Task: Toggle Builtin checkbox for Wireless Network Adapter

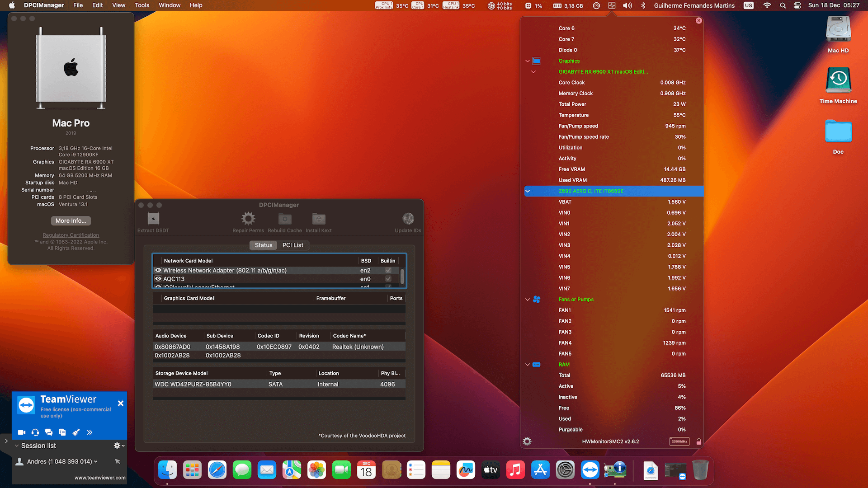Action: (388, 270)
